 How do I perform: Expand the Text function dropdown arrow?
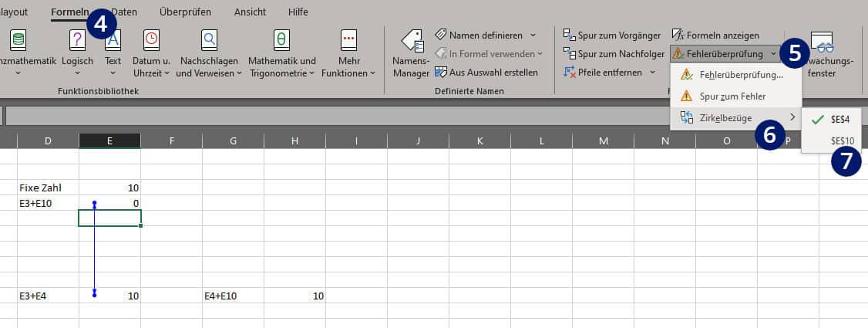[x=113, y=73]
